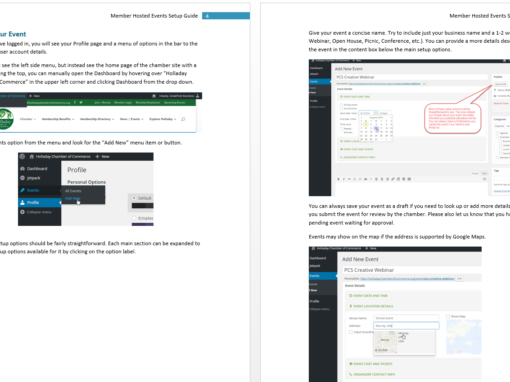Click the WordPress logo in Profile screenshot admin bar

pos(22,156)
